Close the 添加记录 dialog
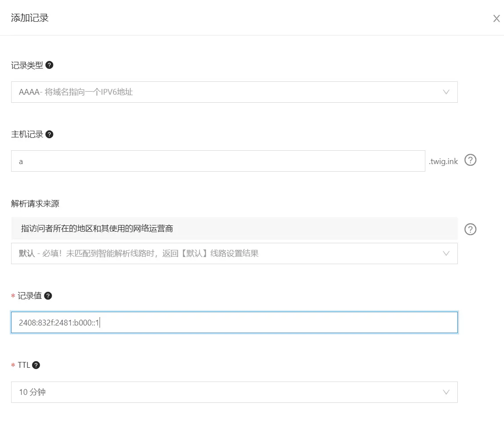This screenshot has height=422, width=504. [x=496, y=19]
